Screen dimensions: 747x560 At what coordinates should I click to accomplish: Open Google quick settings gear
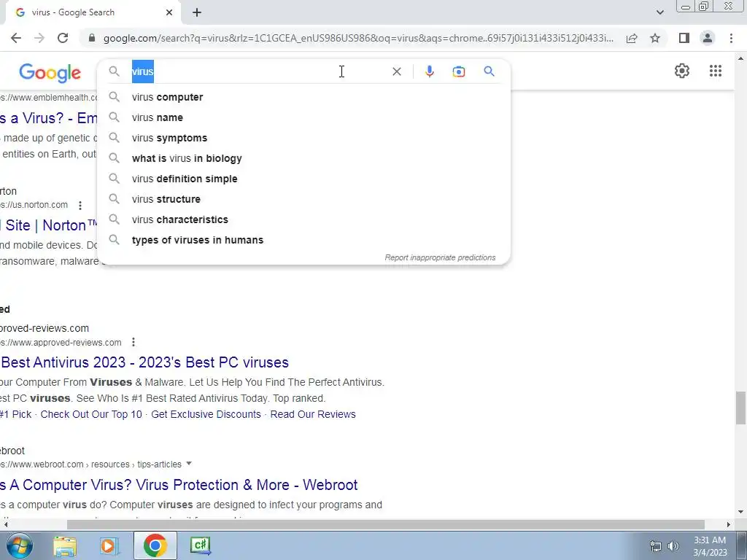coord(682,71)
